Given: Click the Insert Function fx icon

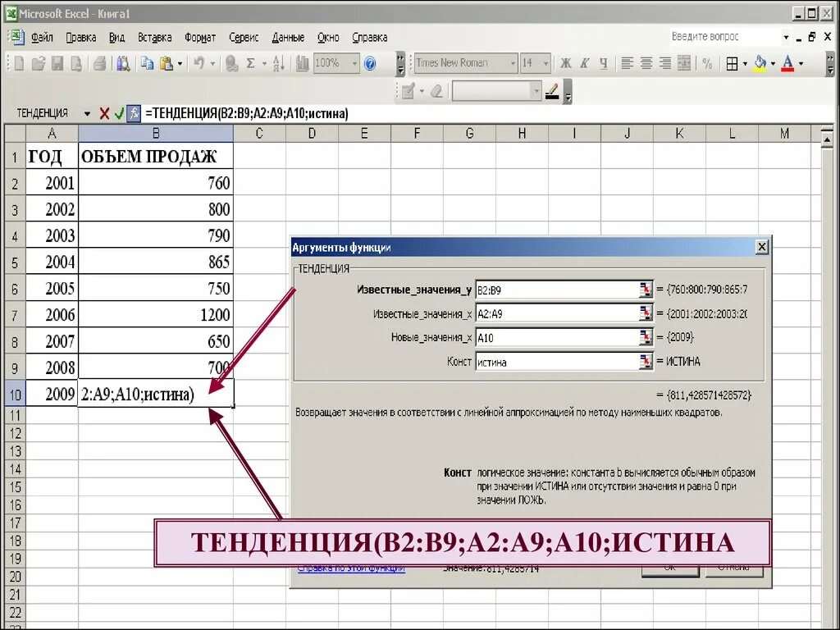Looking at the screenshot, I should coord(134,113).
